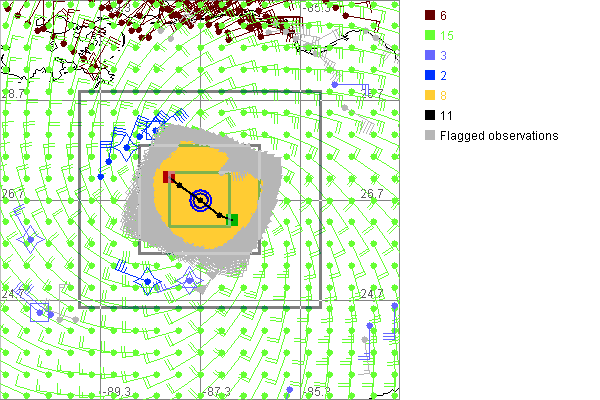Viewport: 600px width, 400px height.
Task: Click the light blue legend swatch for 3
Action: [x=429, y=56]
